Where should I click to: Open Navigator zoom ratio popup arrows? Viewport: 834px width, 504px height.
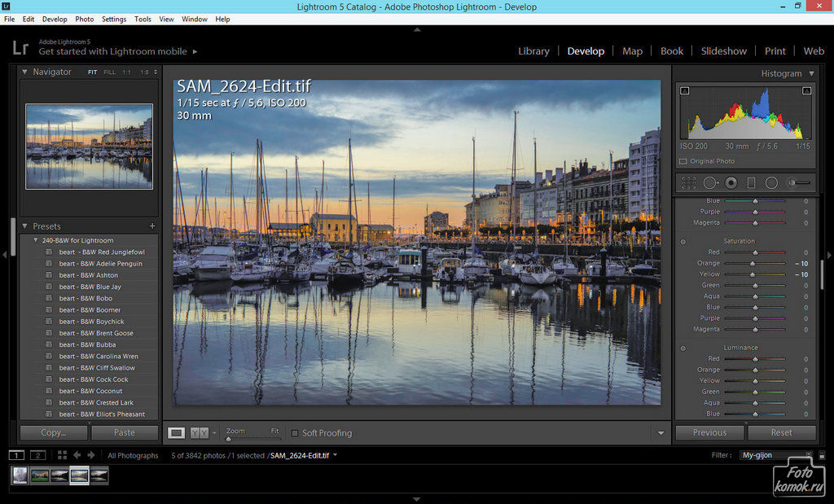[156, 72]
